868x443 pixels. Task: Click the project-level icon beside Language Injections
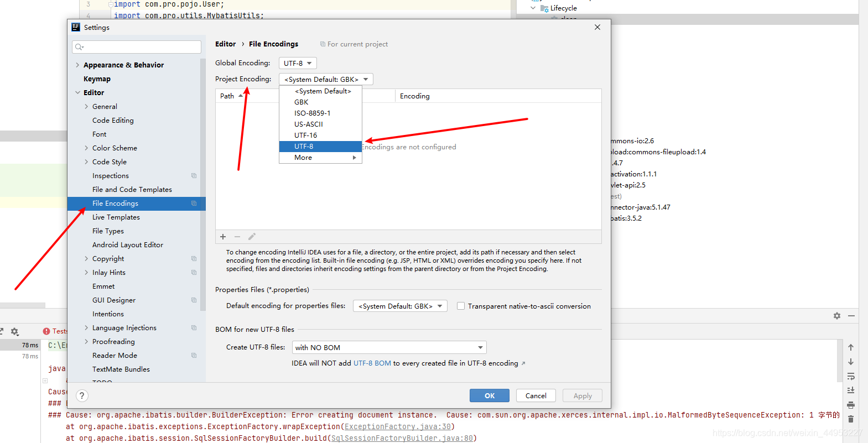coord(194,328)
